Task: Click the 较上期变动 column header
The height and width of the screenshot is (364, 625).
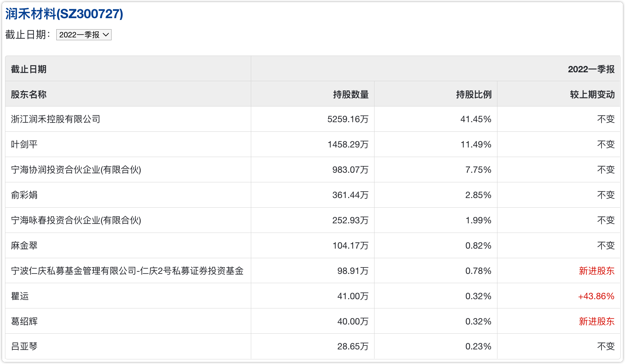Action: [592, 94]
